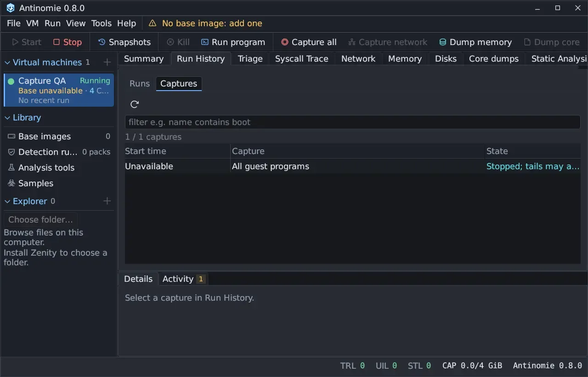Open the Activity tab in bottom panel

pyautogui.click(x=184, y=279)
